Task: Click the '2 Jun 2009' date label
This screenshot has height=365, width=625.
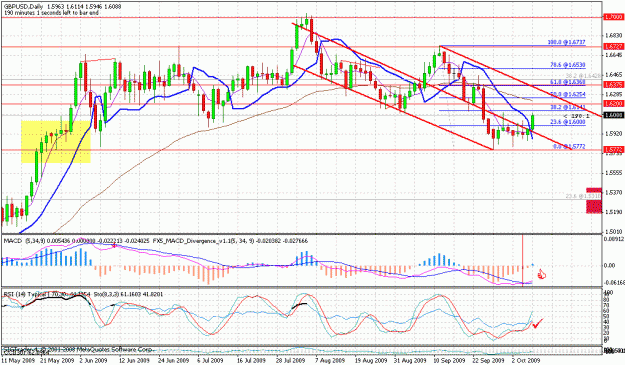Action: pyautogui.click(x=93, y=361)
